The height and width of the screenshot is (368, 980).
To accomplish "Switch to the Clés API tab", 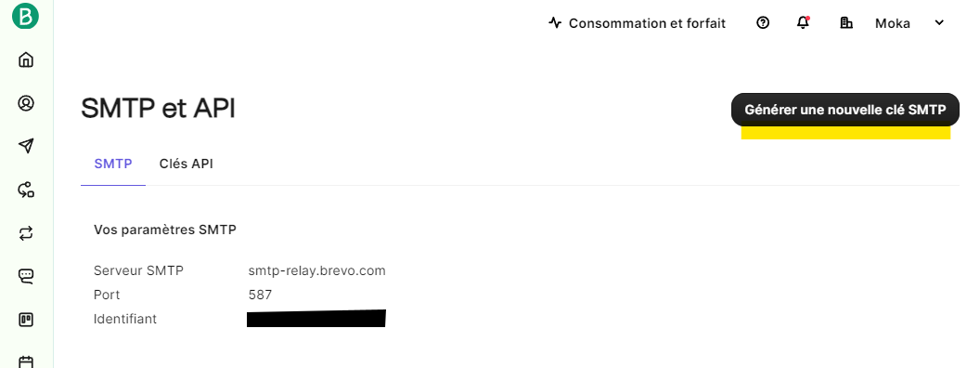I will (x=187, y=164).
